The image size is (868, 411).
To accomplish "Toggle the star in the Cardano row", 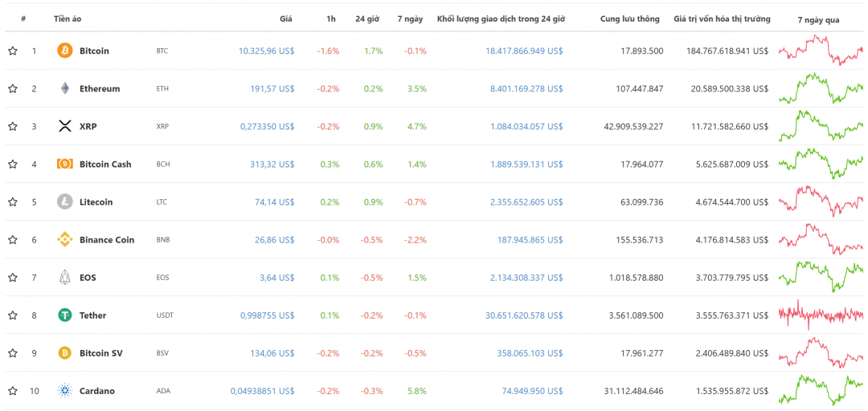I will point(13,391).
